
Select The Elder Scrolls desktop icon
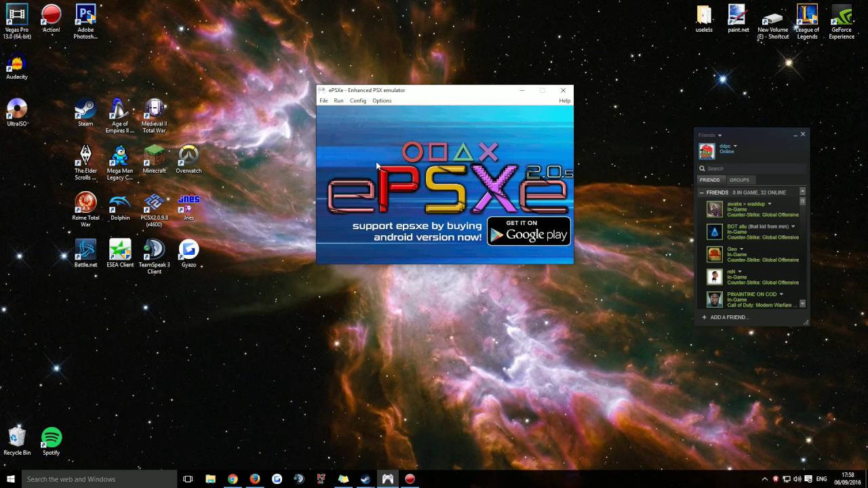[x=85, y=163]
